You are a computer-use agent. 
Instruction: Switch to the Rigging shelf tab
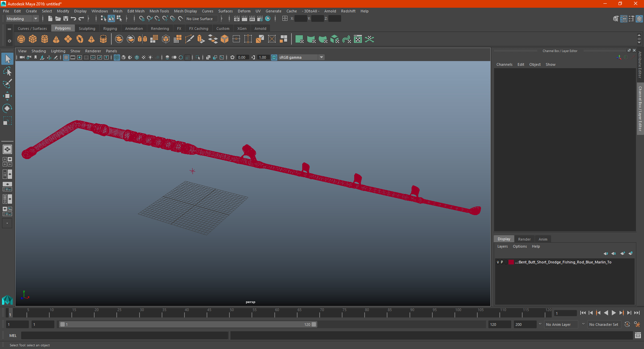point(110,29)
